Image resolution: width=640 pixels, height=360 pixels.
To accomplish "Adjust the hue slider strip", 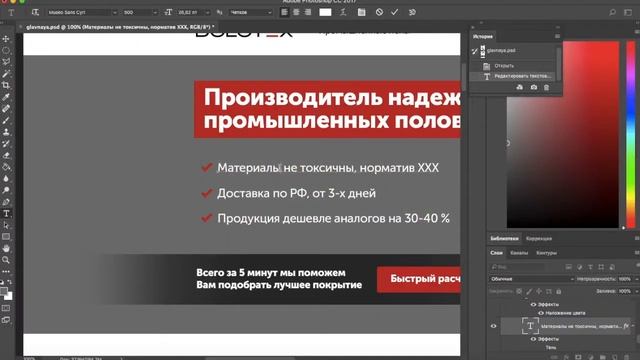I will 631,134.
